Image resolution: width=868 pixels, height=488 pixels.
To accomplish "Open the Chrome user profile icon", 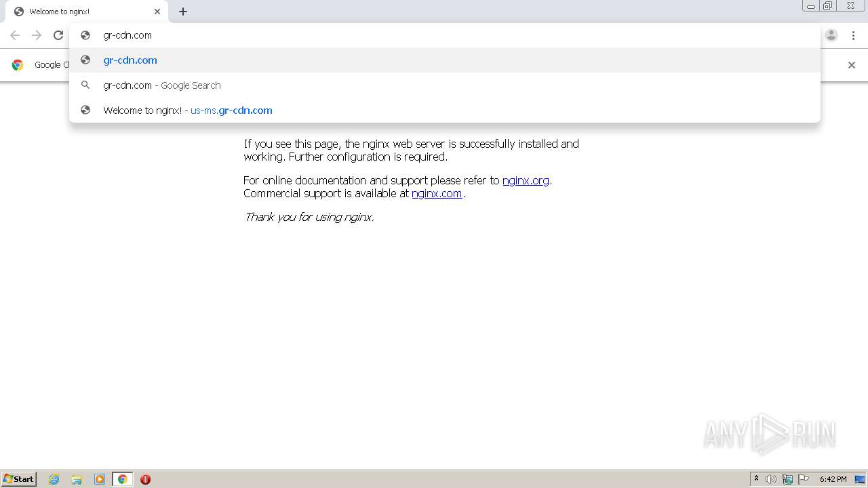I will (831, 35).
